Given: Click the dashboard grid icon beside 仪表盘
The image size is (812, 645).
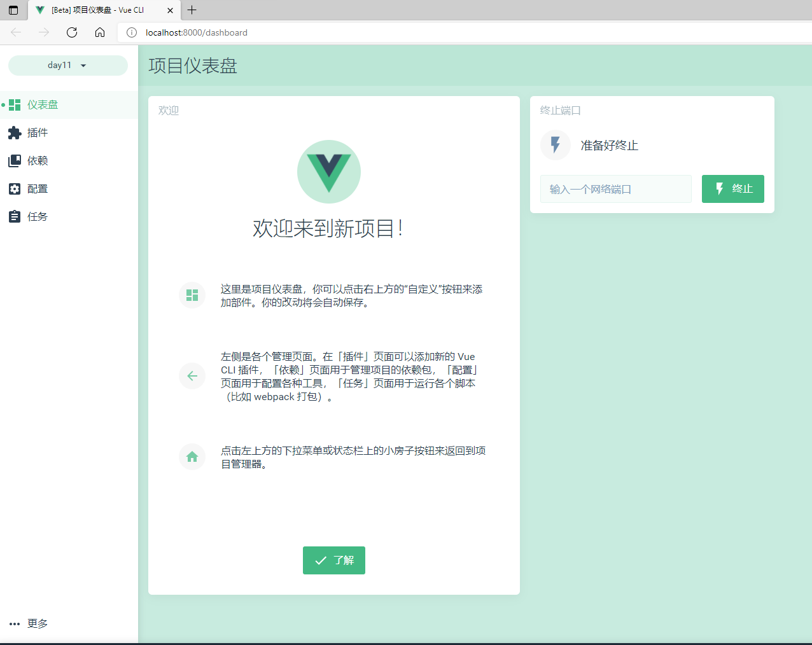Looking at the screenshot, I should [15, 105].
